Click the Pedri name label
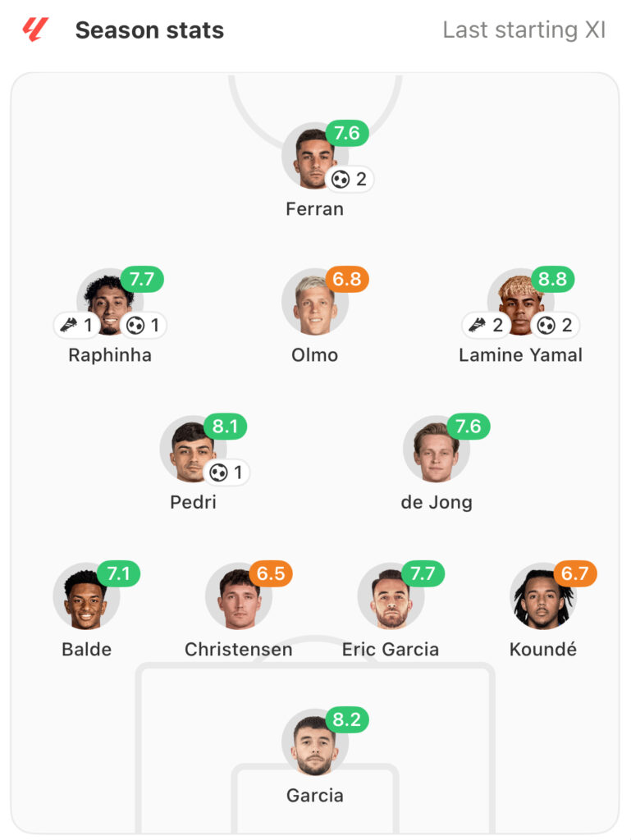Image resolution: width=631 pixels, height=840 pixels. 193,502
